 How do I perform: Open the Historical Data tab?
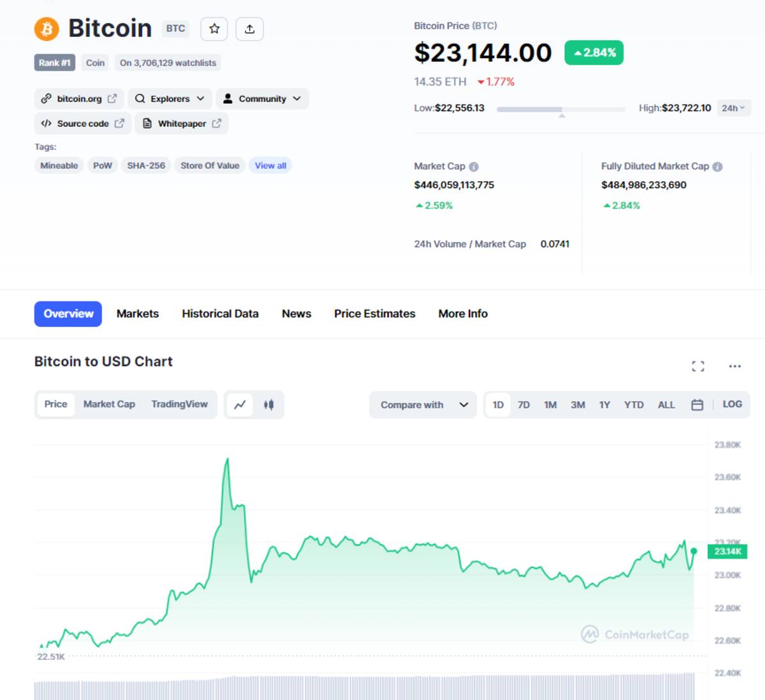tap(220, 314)
